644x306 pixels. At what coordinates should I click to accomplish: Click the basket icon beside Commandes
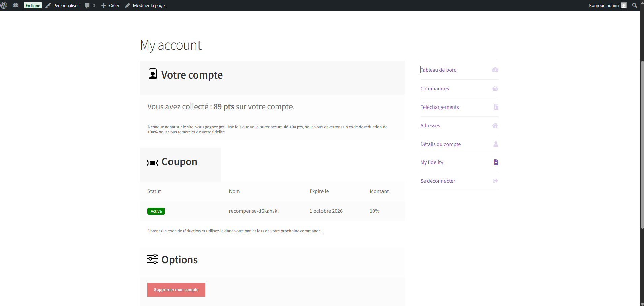[495, 88]
